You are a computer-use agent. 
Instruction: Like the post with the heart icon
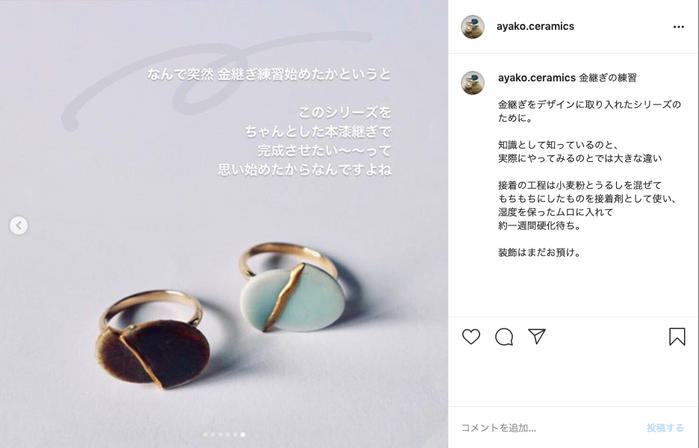(471, 337)
